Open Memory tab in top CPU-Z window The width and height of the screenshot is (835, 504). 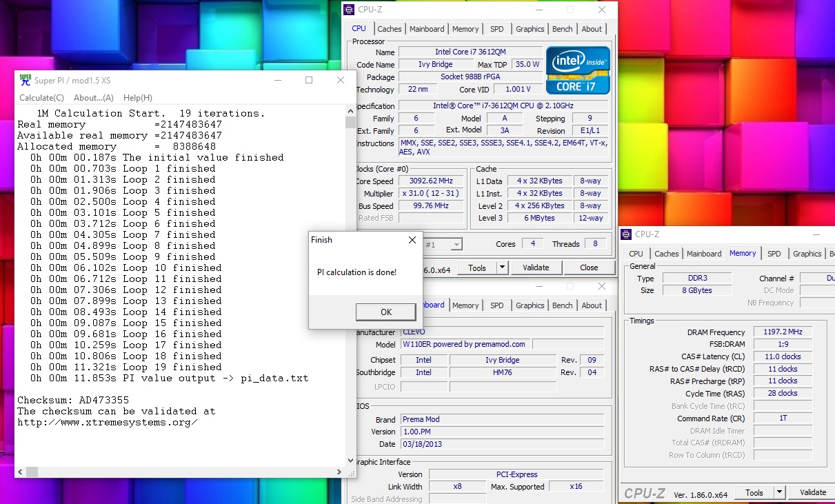pos(465,29)
